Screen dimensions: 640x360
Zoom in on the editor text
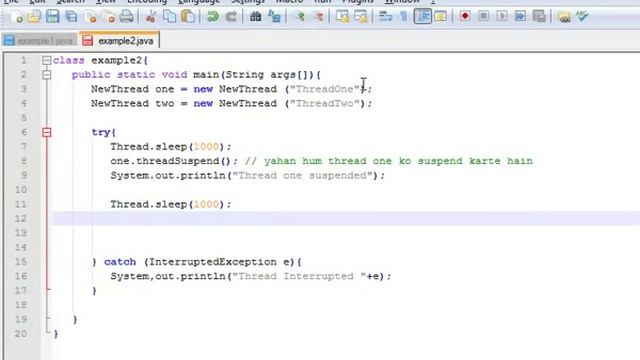(x=300, y=17)
